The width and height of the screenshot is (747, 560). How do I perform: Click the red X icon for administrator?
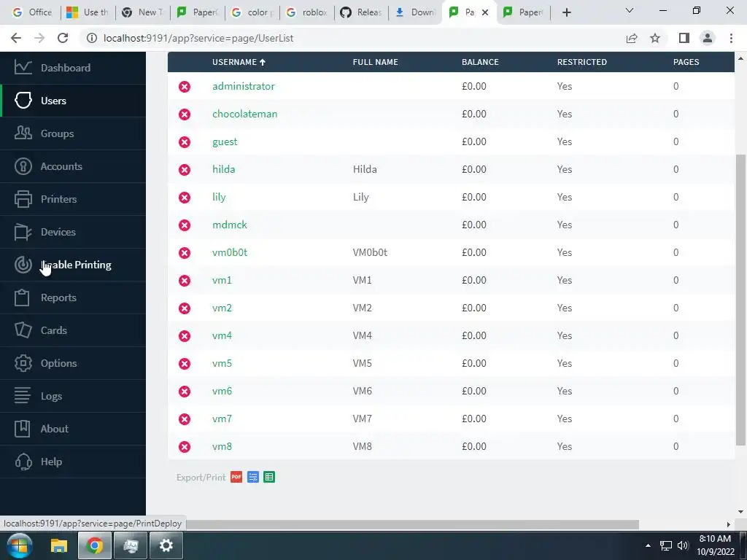pyautogui.click(x=185, y=87)
